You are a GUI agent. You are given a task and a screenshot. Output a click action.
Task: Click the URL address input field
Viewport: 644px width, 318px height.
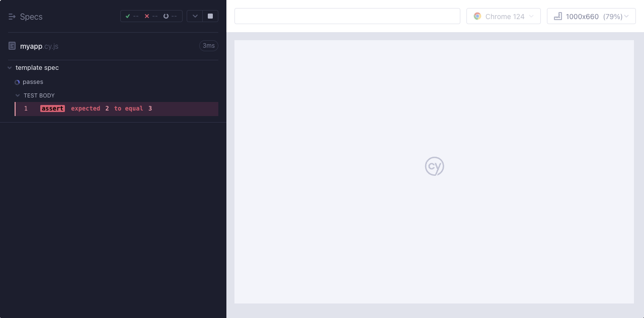(x=347, y=16)
